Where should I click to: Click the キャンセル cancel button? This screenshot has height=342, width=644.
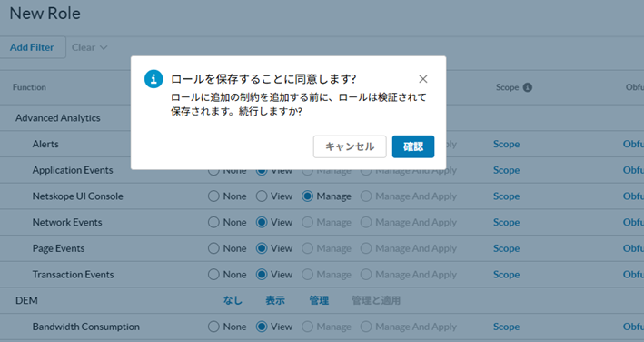[x=350, y=146]
